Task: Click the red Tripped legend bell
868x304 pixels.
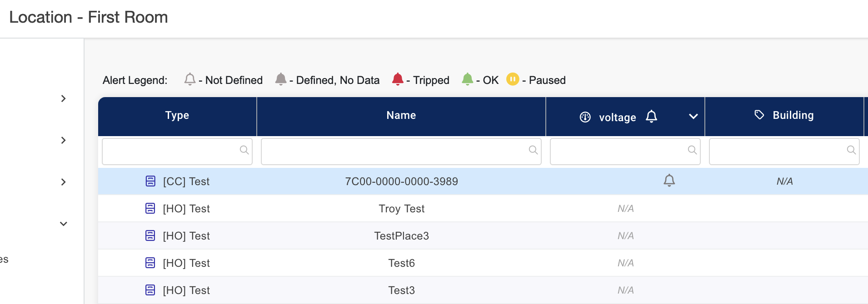Action: click(x=398, y=79)
